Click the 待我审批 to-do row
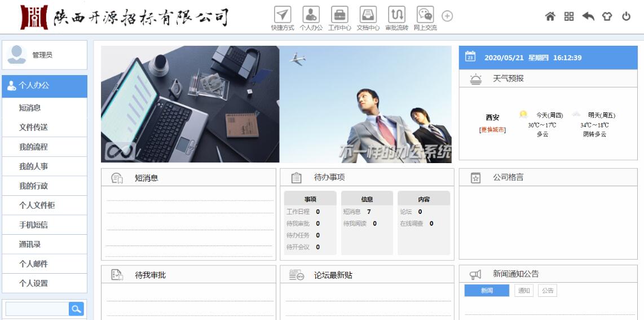 [x=303, y=223]
